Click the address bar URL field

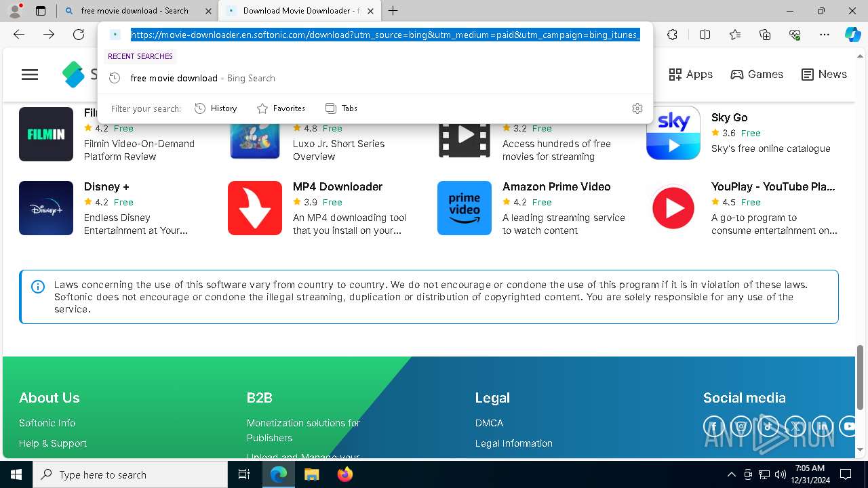tap(385, 35)
